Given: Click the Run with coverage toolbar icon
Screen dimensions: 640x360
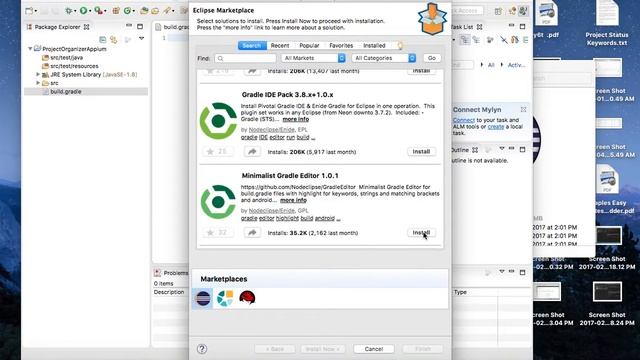Looking at the screenshot, I should click(98, 11).
